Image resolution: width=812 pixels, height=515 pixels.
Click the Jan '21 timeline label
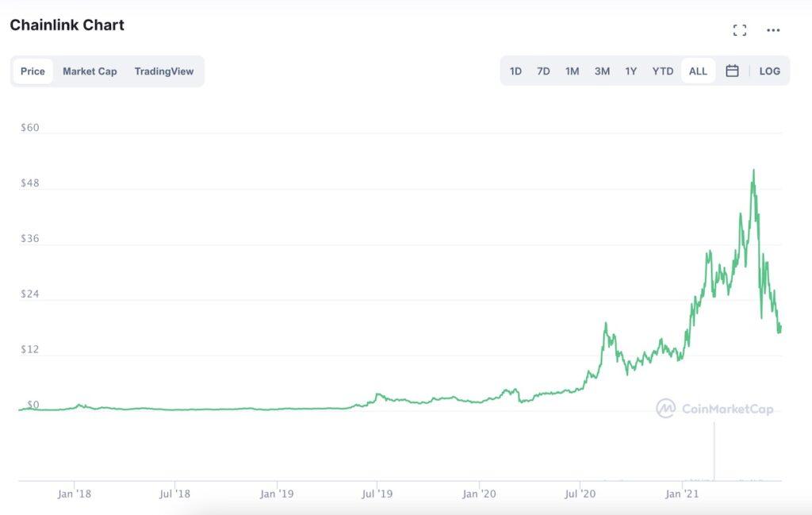pos(682,494)
